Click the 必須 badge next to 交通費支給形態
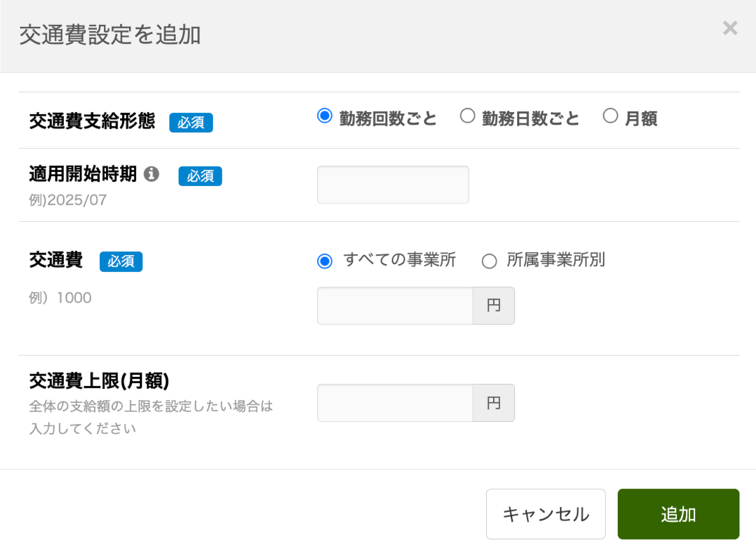 (x=191, y=123)
